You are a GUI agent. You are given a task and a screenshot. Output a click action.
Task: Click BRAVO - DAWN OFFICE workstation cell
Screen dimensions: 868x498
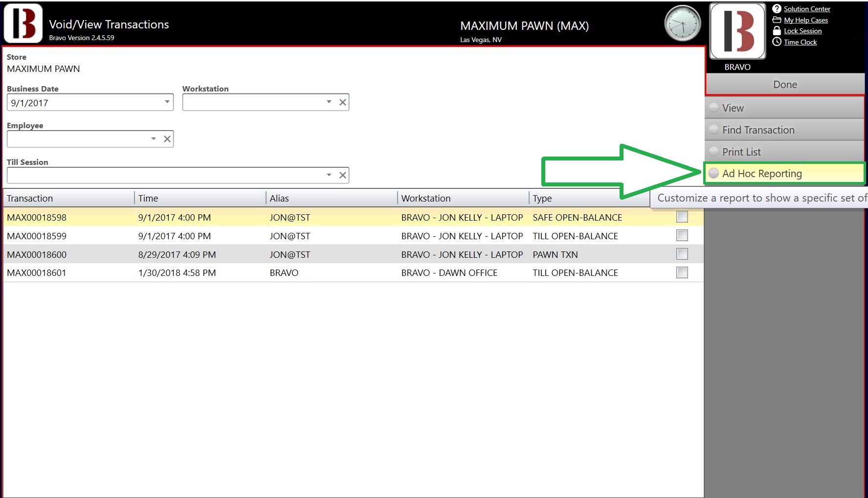(x=449, y=272)
